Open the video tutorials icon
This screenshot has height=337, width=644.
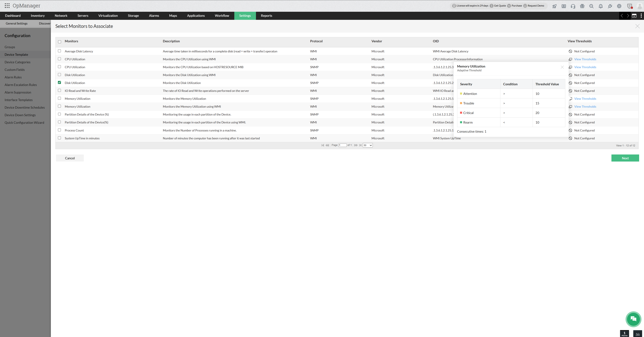point(563,6)
